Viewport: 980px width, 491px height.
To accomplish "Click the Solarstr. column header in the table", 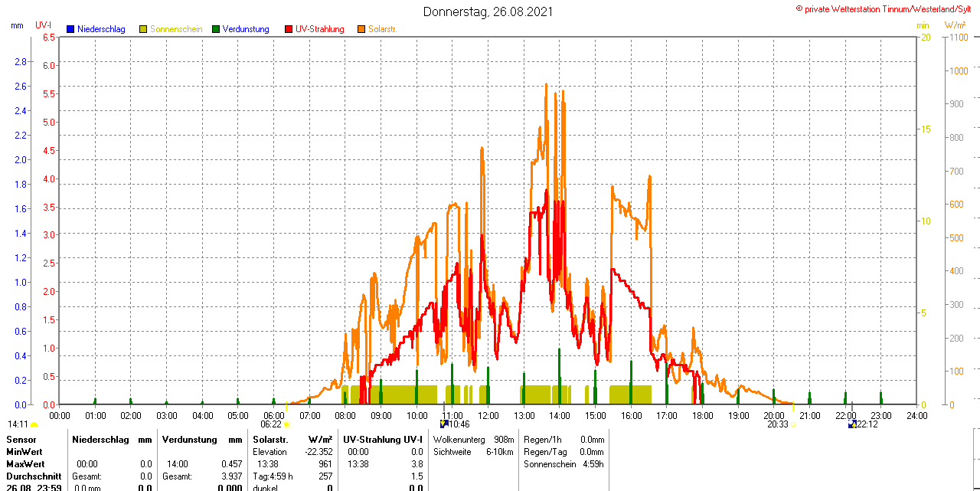I will [x=270, y=440].
